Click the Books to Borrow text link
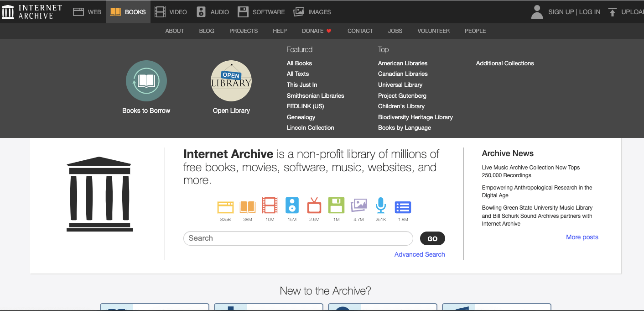Viewport: 644px width, 311px height. pos(146,111)
